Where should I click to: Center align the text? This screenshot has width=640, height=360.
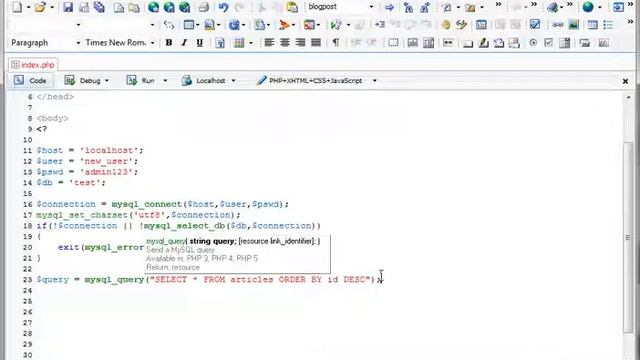(x=284, y=42)
